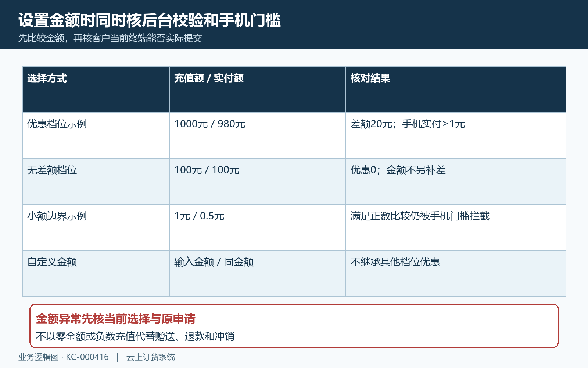Pick the cell 差额20元；手机实付≥1元
Image resolution: width=588 pixels, height=368 pixels.
tap(408, 124)
